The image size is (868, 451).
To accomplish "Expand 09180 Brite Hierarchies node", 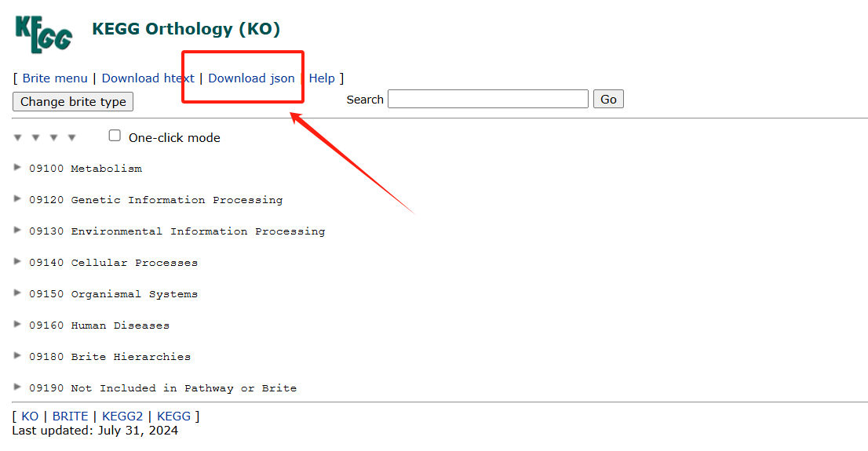I will (x=17, y=356).
